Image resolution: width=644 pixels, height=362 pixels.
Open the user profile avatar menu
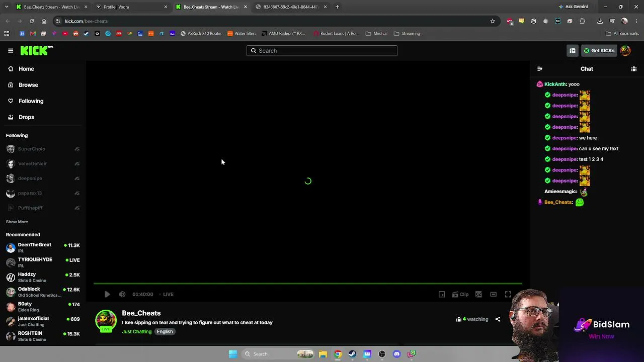(x=625, y=51)
